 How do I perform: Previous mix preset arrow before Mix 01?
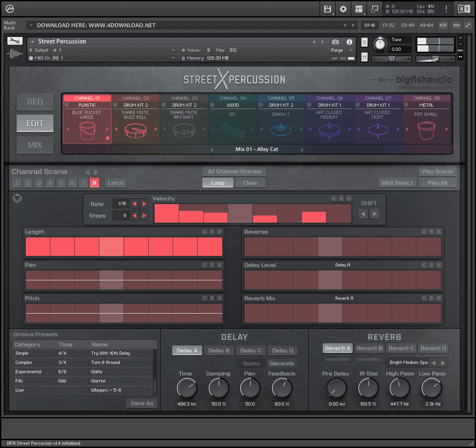[212, 150]
